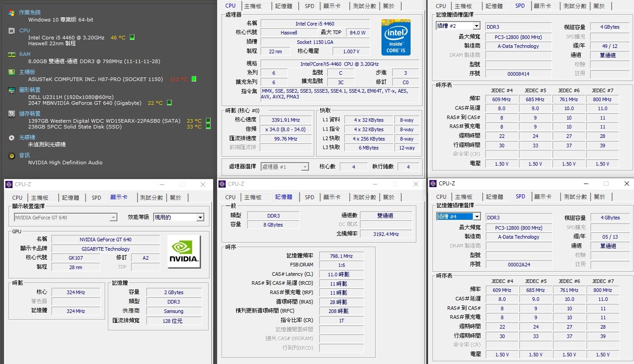Screen dimensions: 634x364
Task: Select the CPU tab in the graphics CPU-Z window
Action: coord(17,197)
